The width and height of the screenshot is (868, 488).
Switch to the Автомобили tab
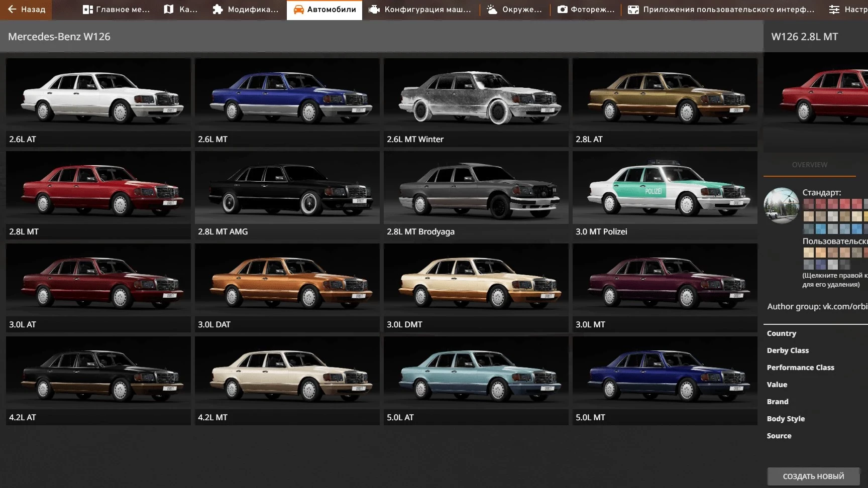(324, 10)
